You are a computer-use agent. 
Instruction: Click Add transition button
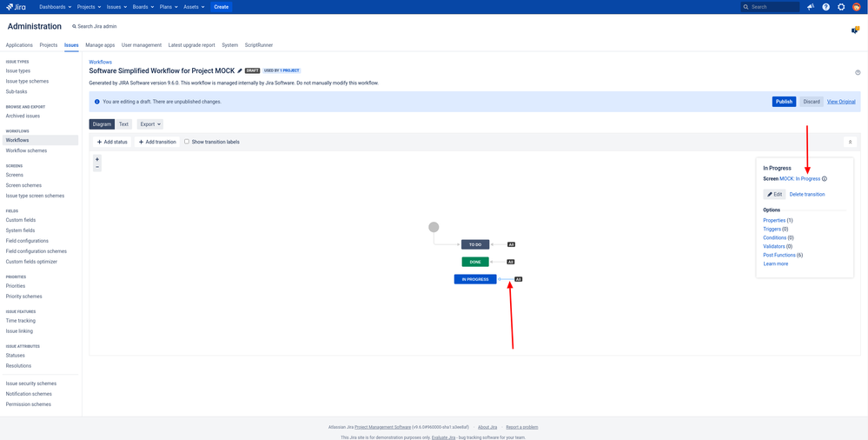click(x=157, y=142)
